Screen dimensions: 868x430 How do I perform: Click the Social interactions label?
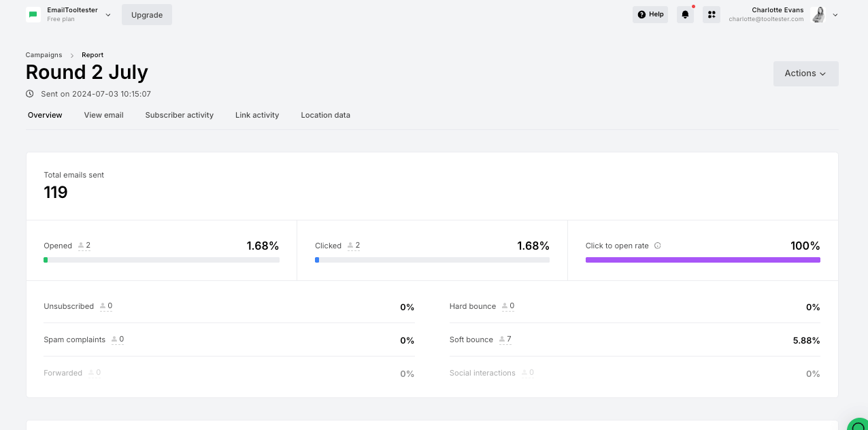(482, 373)
